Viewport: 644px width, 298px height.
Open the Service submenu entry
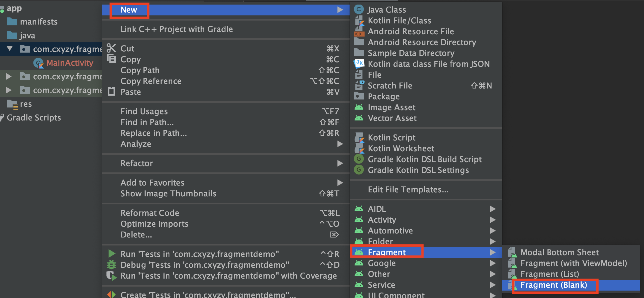click(x=426, y=285)
